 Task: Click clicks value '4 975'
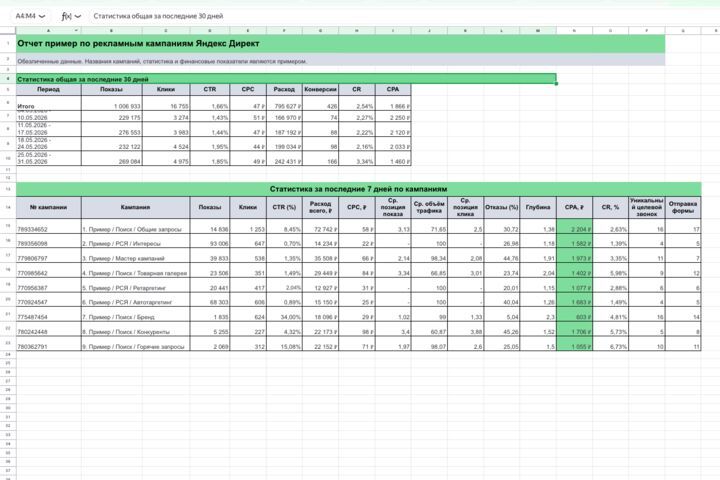[166, 158]
